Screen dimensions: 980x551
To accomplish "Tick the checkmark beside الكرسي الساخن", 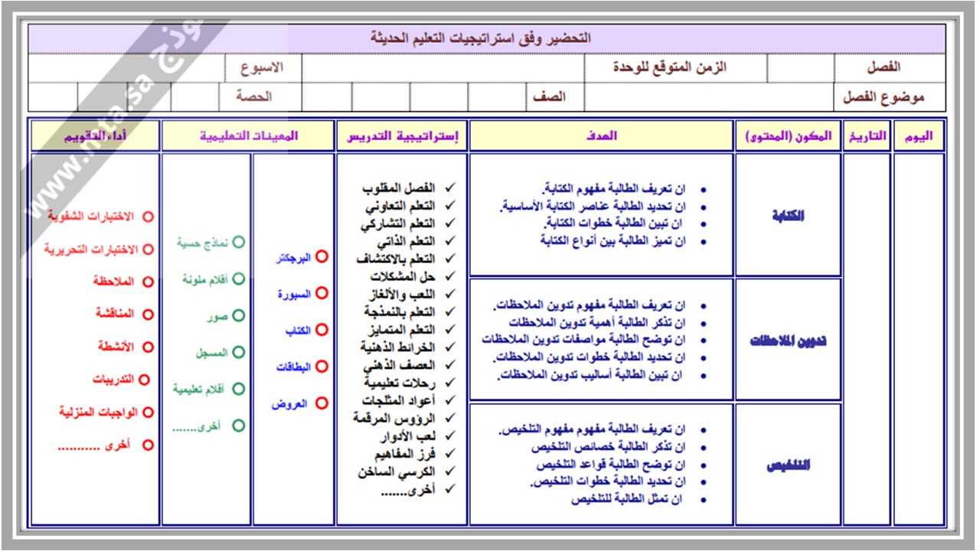I will pos(450,471).
